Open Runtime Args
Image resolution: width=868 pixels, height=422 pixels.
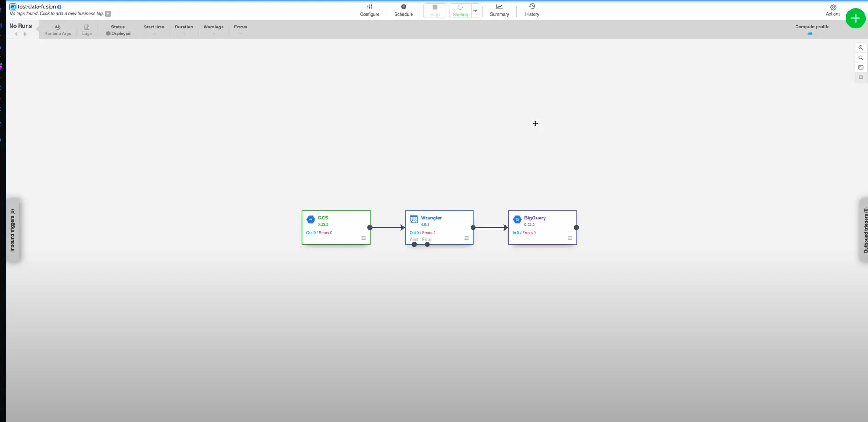[x=57, y=30]
